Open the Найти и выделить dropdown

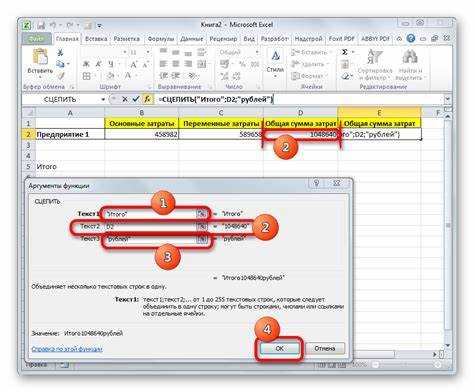[411, 65]
